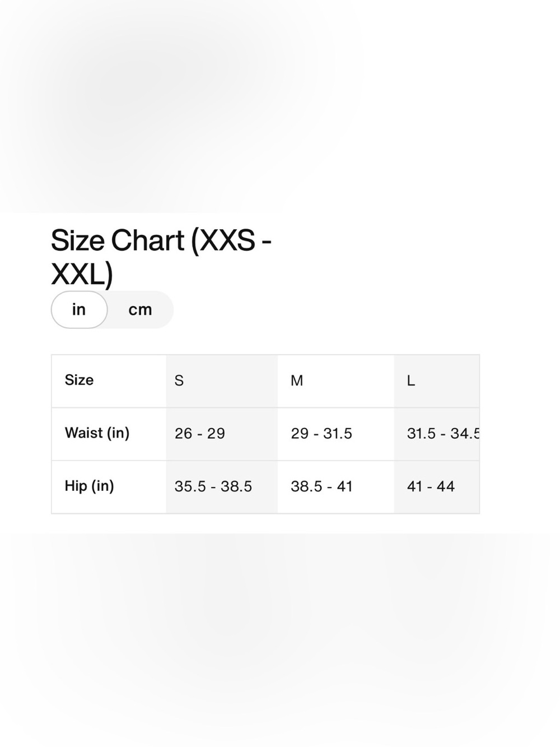
Task: Click the L size column header
Action: 437,381
